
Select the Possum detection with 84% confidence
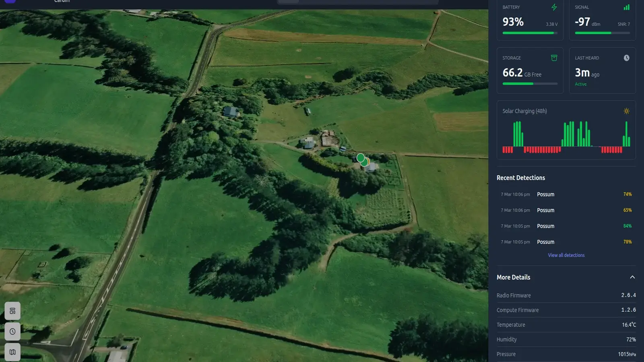(546, 226)
